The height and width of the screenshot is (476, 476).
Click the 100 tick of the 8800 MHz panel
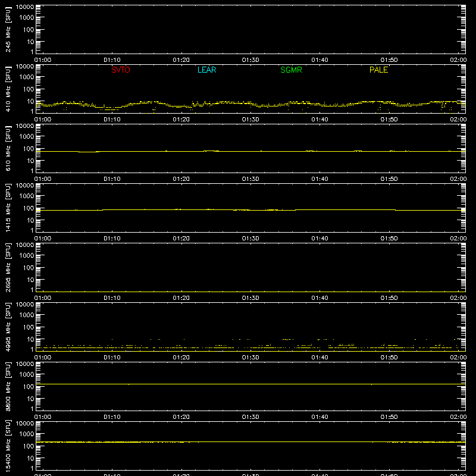(x=29, y=387)
